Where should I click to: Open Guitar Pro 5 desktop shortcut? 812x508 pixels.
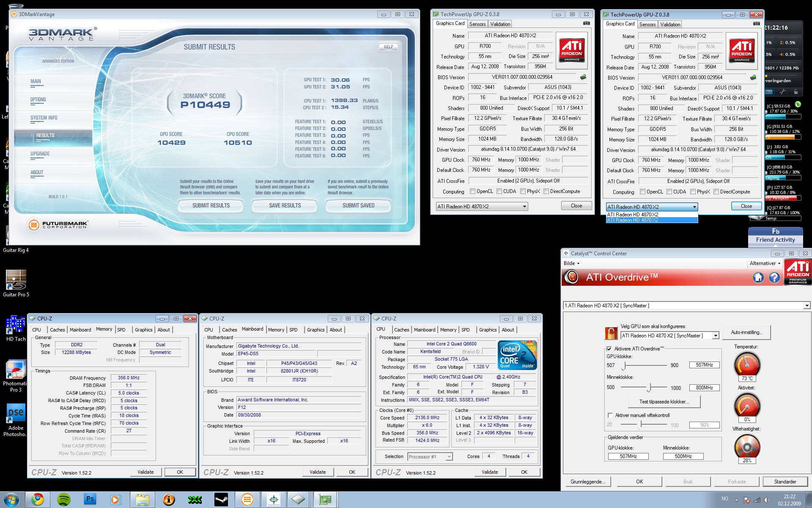(x=16, y=283)
